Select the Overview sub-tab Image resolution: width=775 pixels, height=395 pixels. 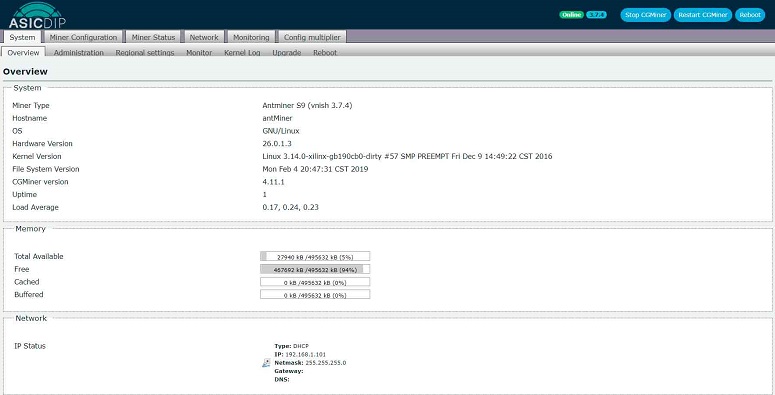[23, 52]
